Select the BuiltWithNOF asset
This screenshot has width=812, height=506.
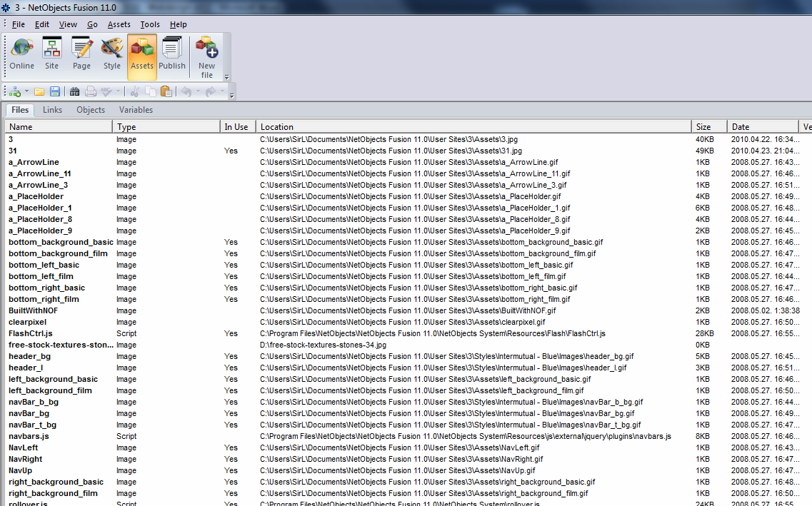pyautogui.click(x=33, y=310)
